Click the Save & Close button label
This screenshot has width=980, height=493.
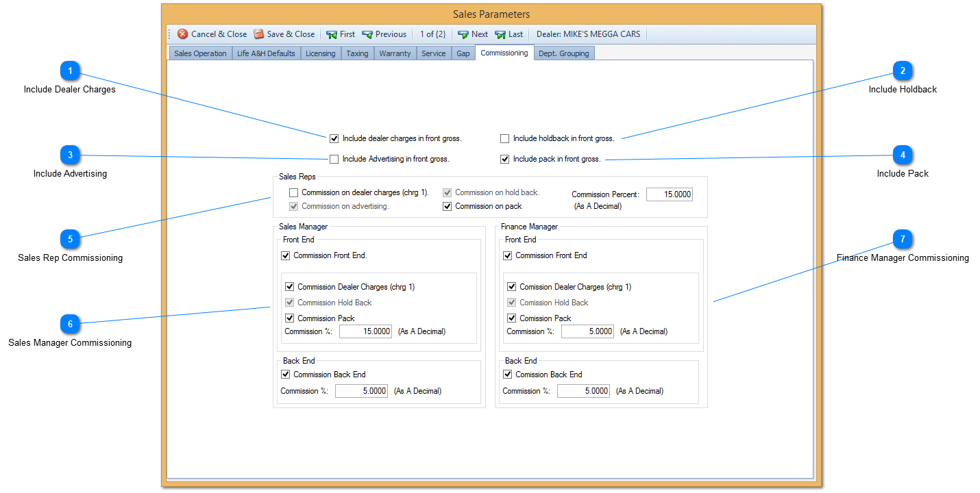[291, 34]
